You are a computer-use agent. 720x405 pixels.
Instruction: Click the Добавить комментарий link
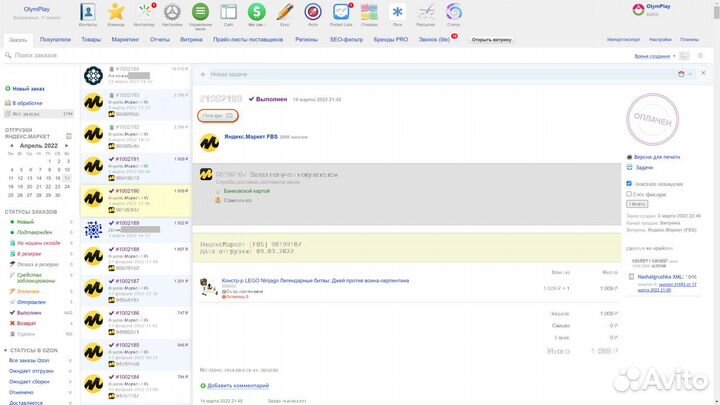(236, 385)
